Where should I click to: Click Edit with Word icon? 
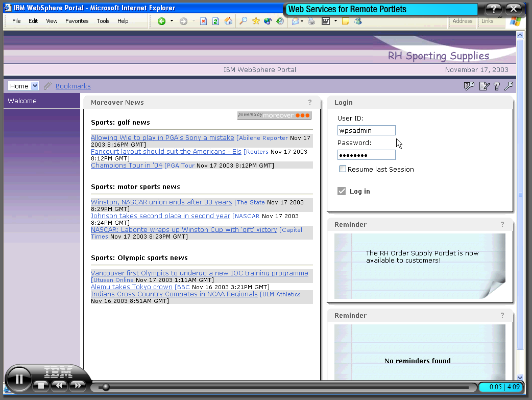point(326,21)
